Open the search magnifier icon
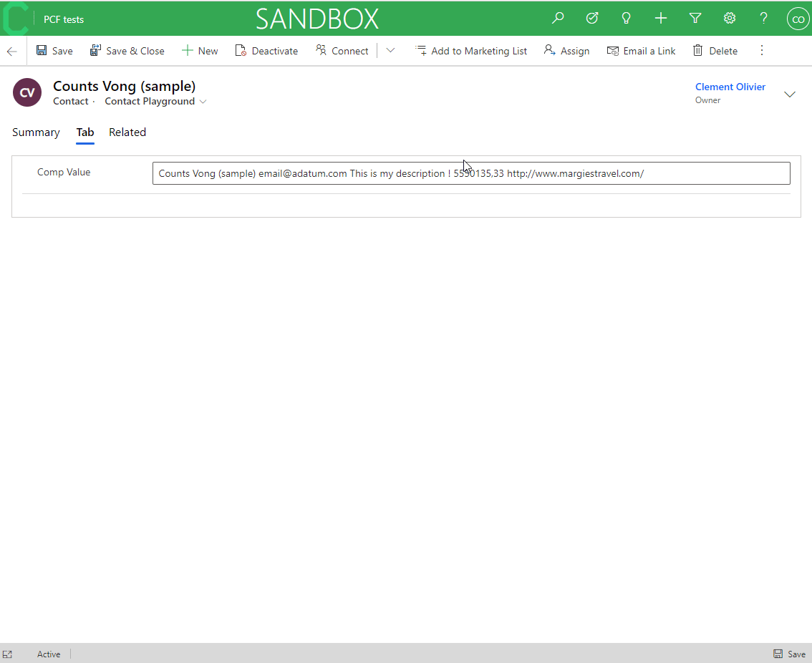 [x=558, y=19]
